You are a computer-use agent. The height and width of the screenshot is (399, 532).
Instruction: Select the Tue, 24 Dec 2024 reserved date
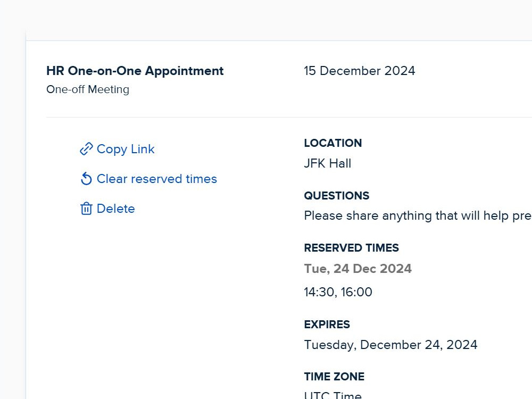pyautogui.click(x=358, y=269)
